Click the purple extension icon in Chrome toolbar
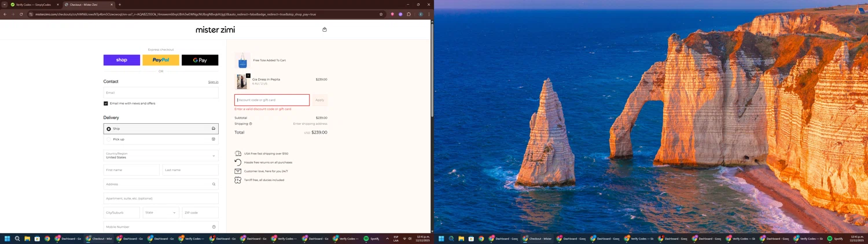Image resolution: width=868 pixels, height=244 pixels. tap(400, 14)
